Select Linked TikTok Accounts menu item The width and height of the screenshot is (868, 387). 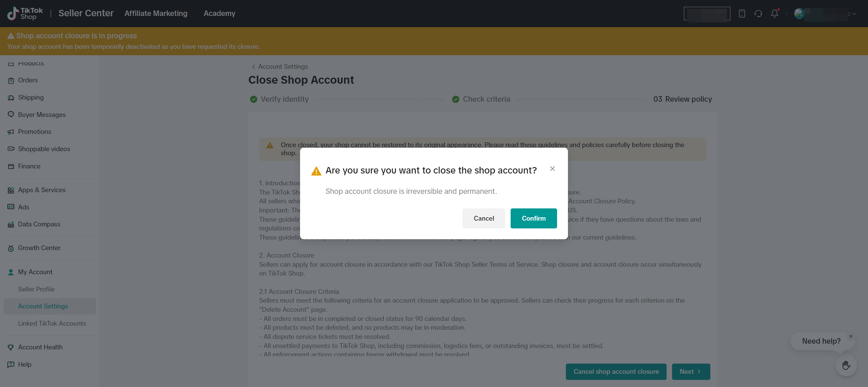52,324
